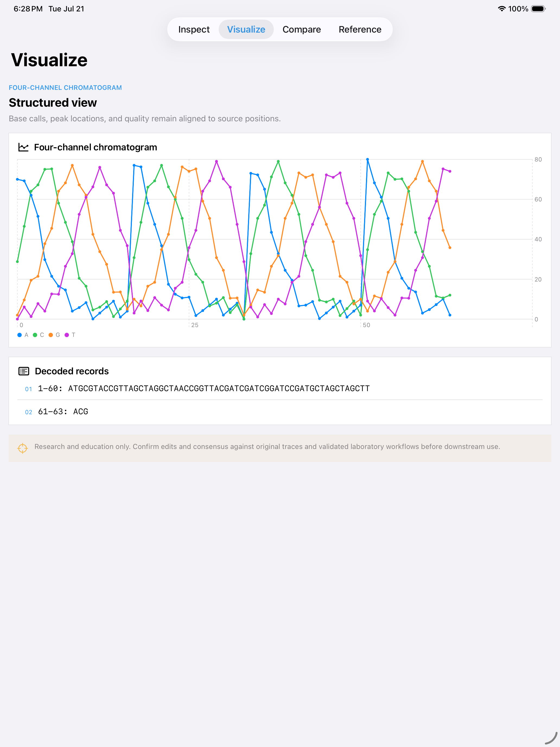Click the blue A legend dot
This screenshot has height=747, width=560.
tap(20, 335)
